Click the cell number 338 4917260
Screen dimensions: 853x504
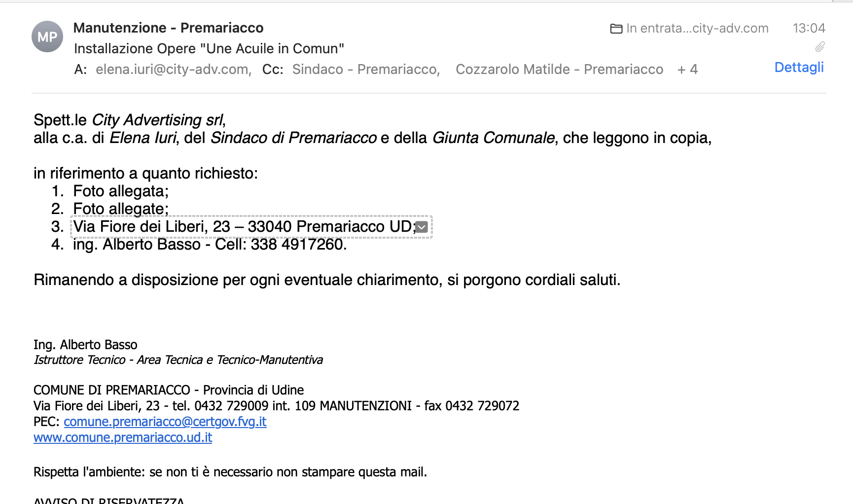297,245
